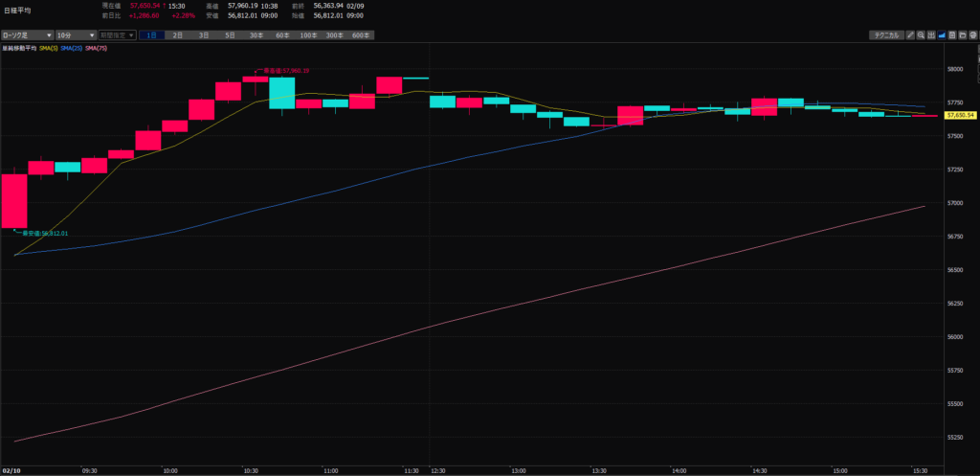Open the ローソク足 chart type dropdown
980x476 pixels.
(x=27, y=35)
